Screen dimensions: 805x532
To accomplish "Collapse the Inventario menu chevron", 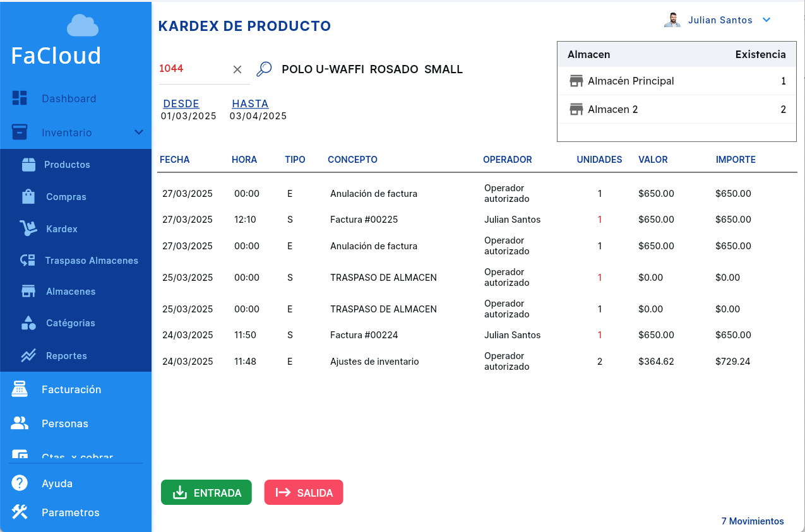I will 139,133.
